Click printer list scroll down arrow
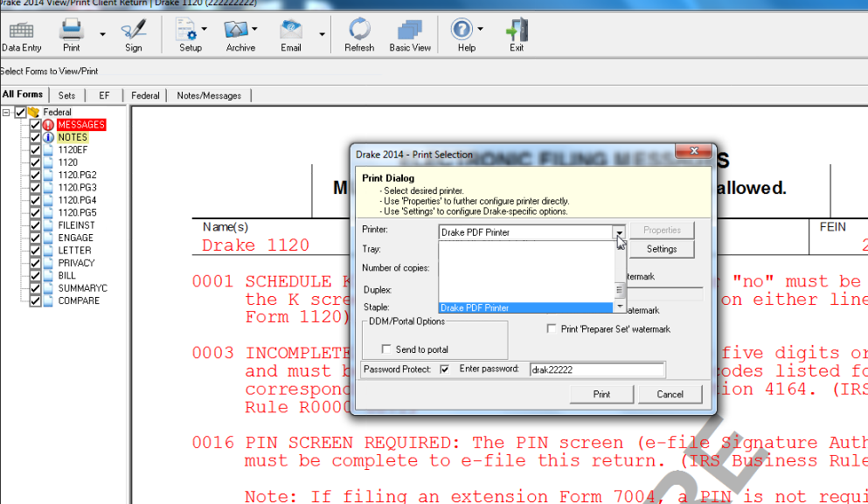This screenshot has height=504, width=868. pyautogui.click(x=620, y=306)
